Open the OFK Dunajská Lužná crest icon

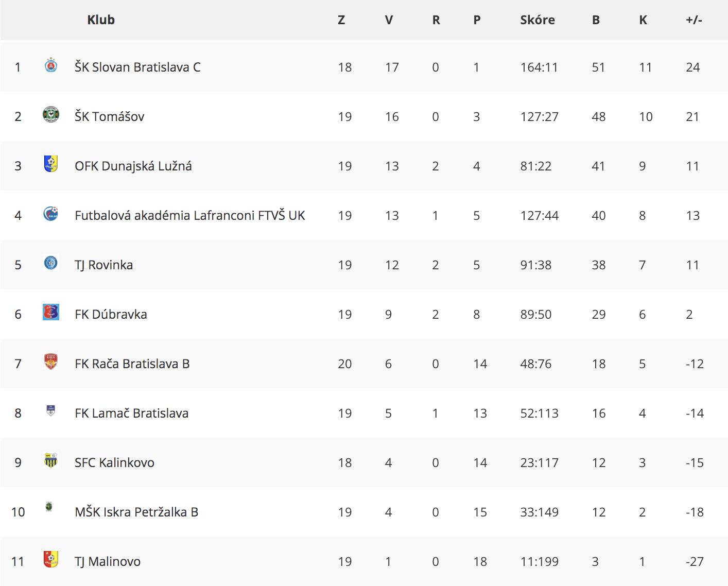[x=50, y=164]
